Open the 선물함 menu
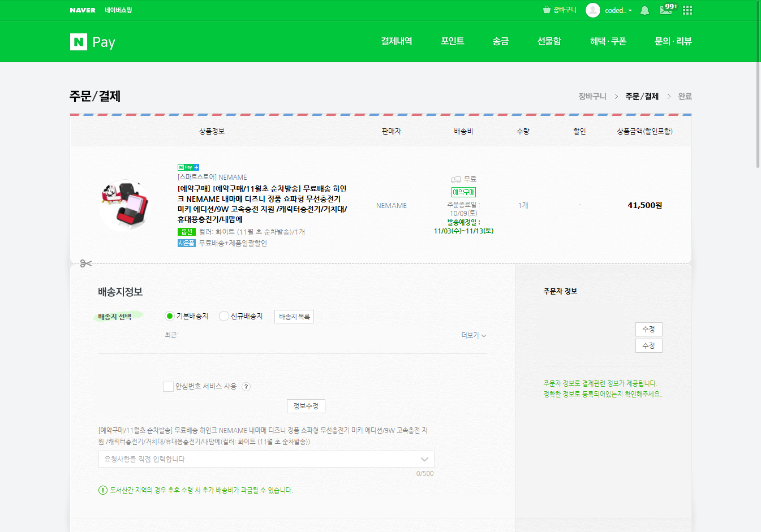 (549, 41)
